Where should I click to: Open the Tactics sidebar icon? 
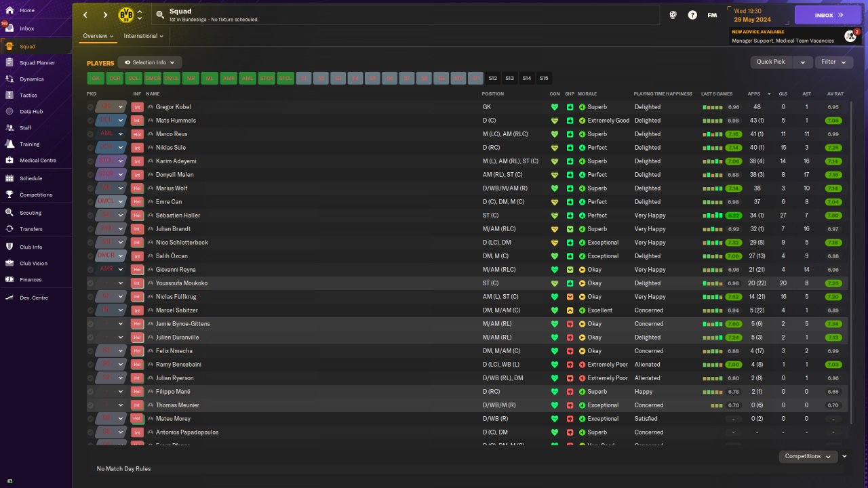pyautogui.click(x=9, y=96)
